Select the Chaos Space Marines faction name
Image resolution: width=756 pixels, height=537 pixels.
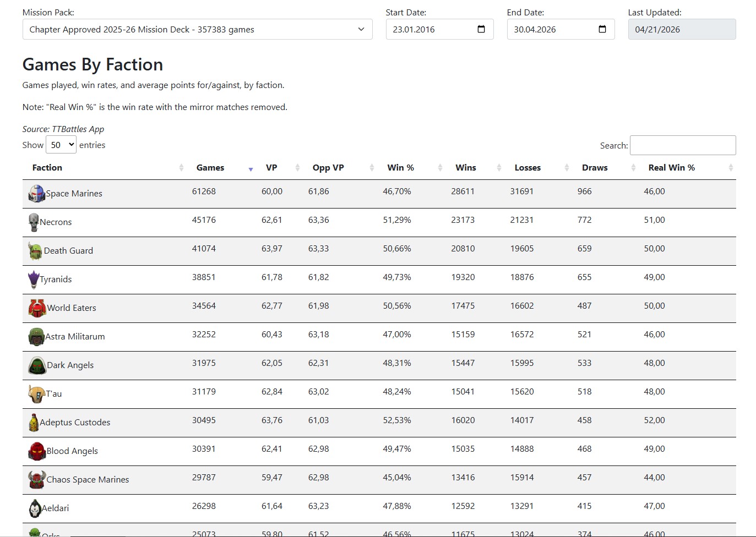point(88,480)
